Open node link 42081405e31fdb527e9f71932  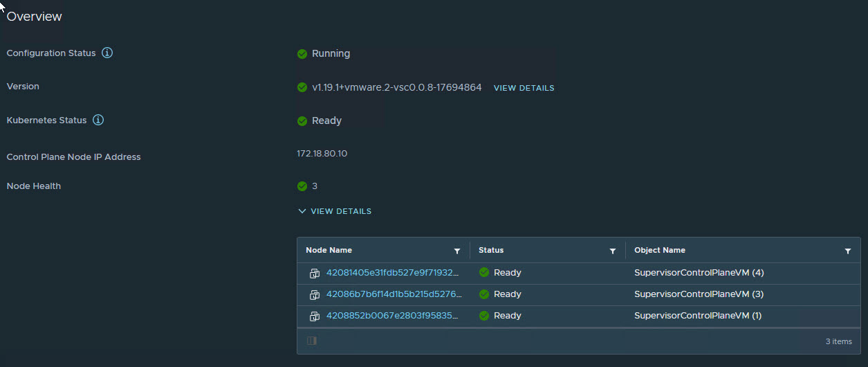pyautogui.click(x=393, y=273)
